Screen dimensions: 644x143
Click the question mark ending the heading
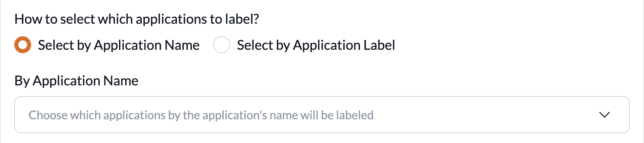pyautogui.click(x=256, y=19)
